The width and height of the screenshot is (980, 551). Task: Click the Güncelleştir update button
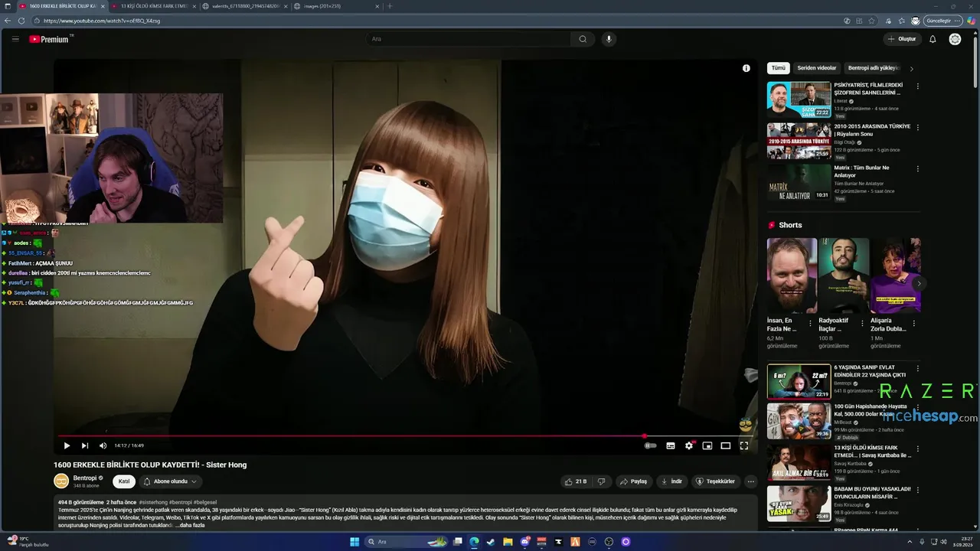coord(941,21)
